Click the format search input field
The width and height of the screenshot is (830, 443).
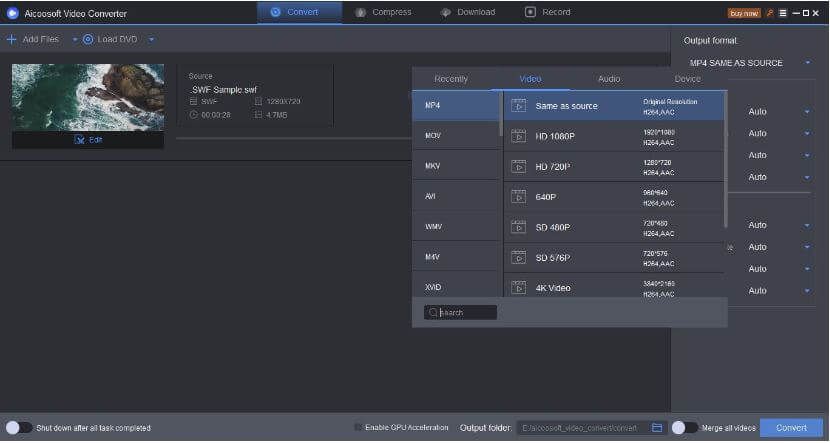pos(460,312)
